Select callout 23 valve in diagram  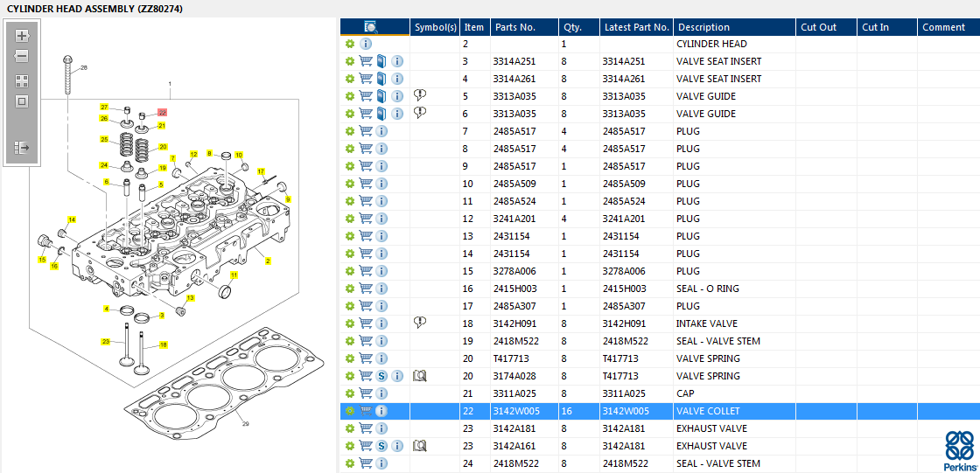106,341
